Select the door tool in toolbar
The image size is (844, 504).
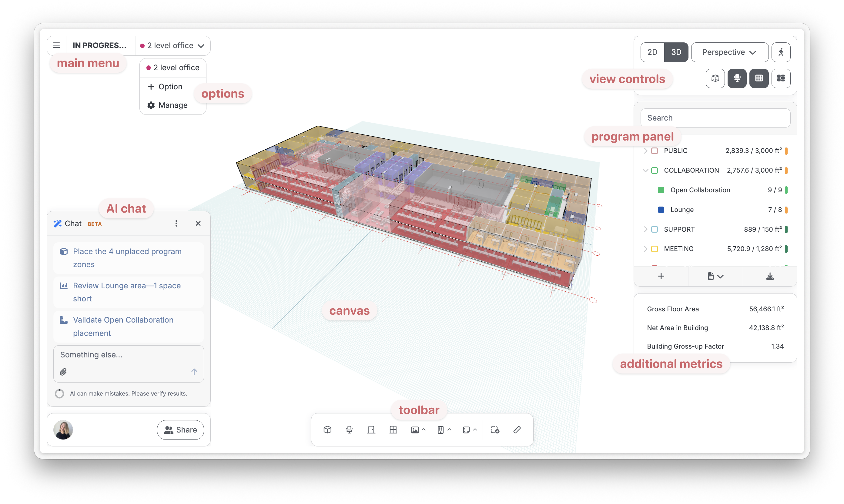tap(371, 430)
